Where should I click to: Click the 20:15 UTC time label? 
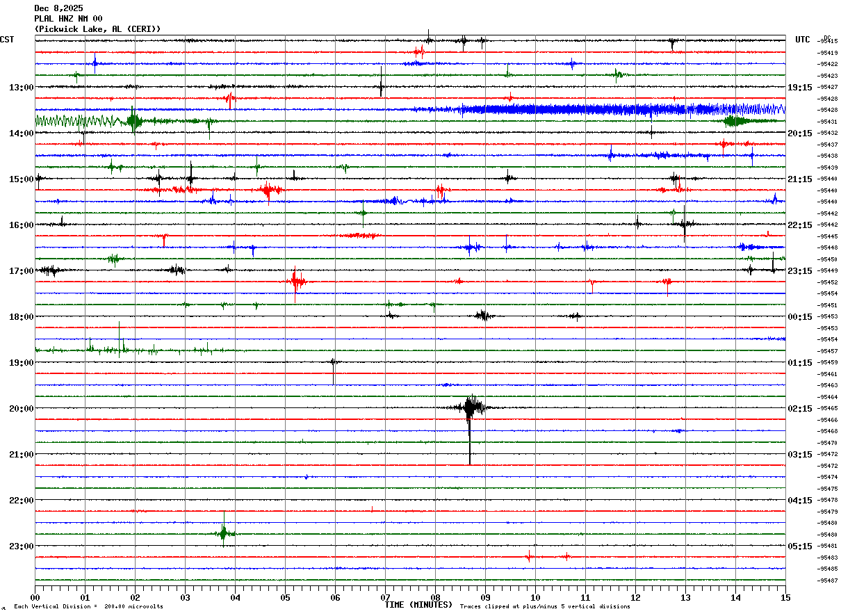800,133
